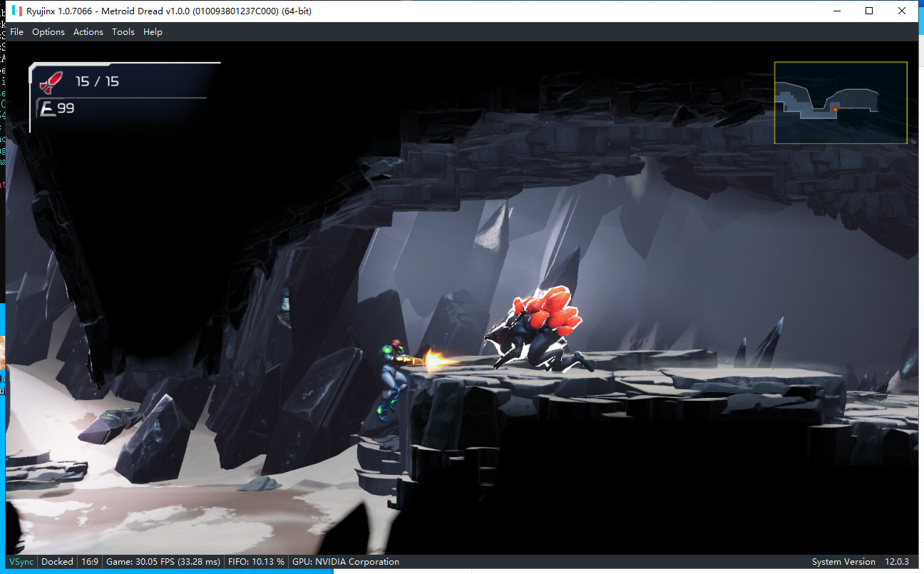
Task: Select the Tools menu item
Action: click(x=123, y=32)
